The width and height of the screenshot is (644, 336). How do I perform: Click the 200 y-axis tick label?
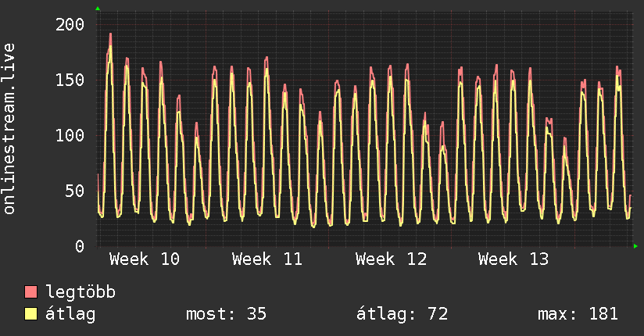coord(70,24)
